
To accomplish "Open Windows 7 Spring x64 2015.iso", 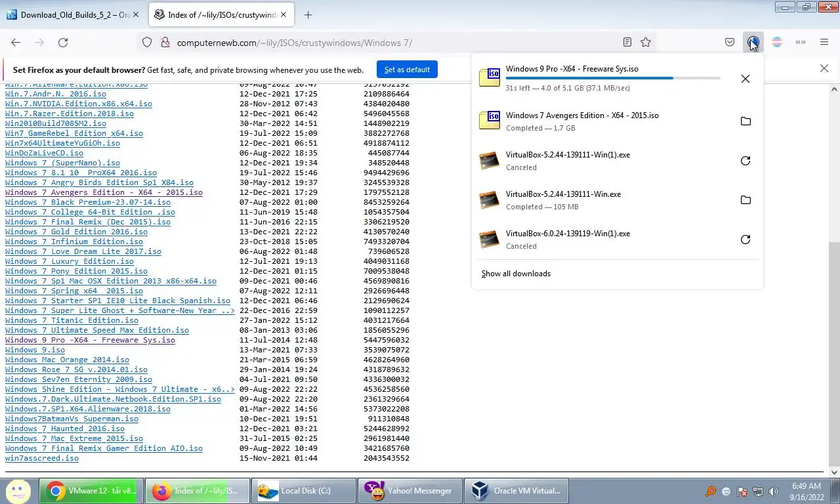I will click(x=74, y=291).
